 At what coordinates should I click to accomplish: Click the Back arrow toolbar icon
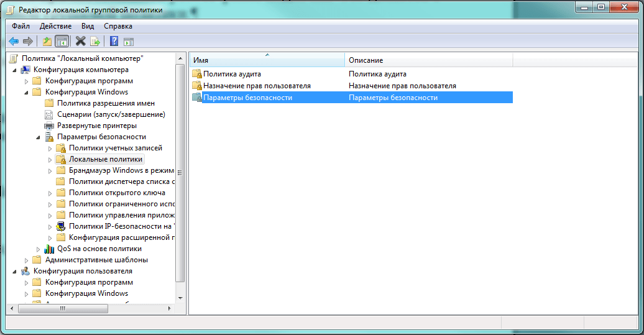coord(13,42)
